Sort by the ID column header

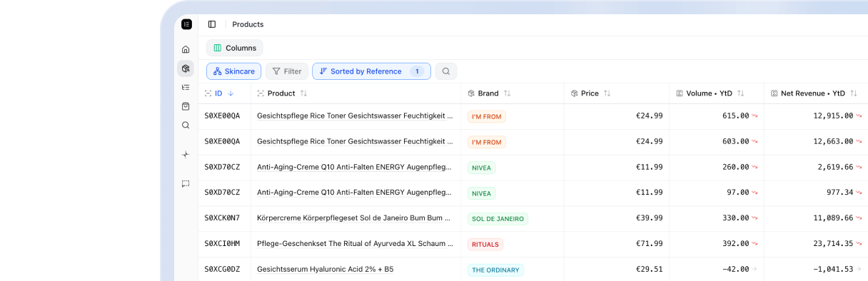tap(219, 93)
